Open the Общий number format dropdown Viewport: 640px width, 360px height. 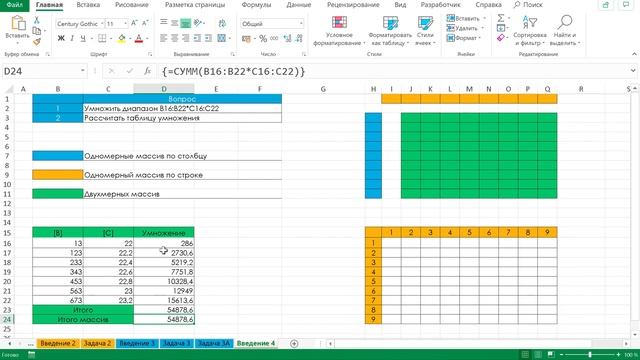click(x=301, y=24)
